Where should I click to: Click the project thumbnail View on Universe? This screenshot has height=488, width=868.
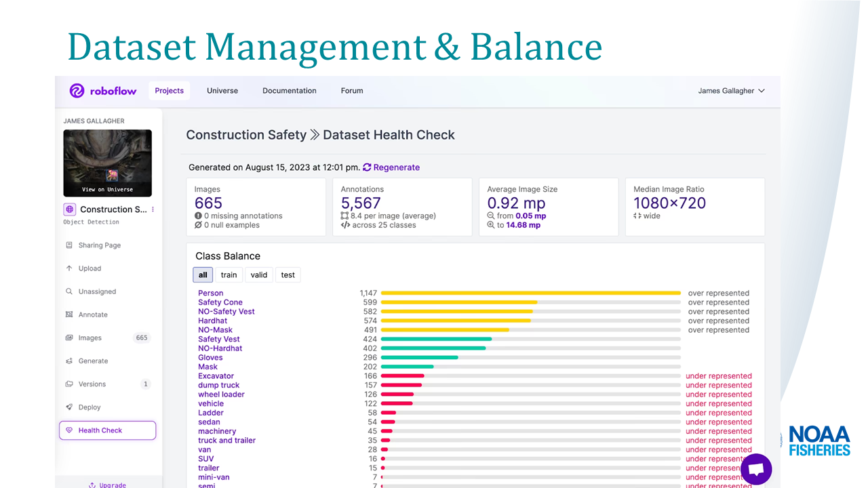point(107,163)
